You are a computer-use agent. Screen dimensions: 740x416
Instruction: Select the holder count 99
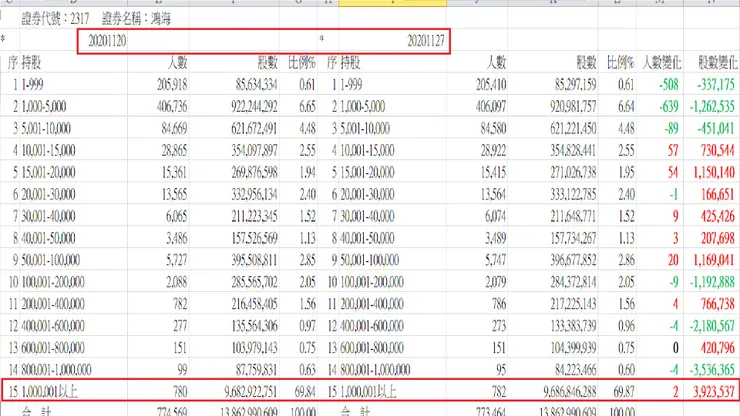182,370
